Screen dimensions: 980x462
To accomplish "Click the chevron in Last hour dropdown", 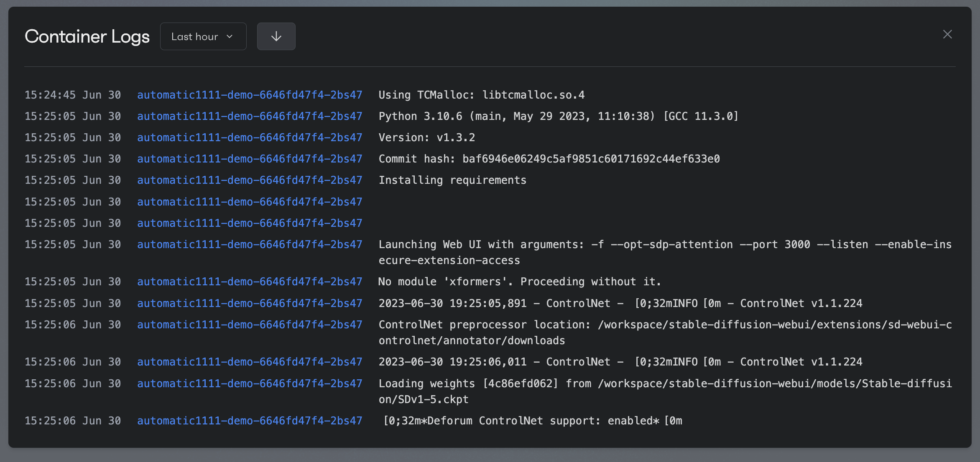I will click(x=230, y=37).
